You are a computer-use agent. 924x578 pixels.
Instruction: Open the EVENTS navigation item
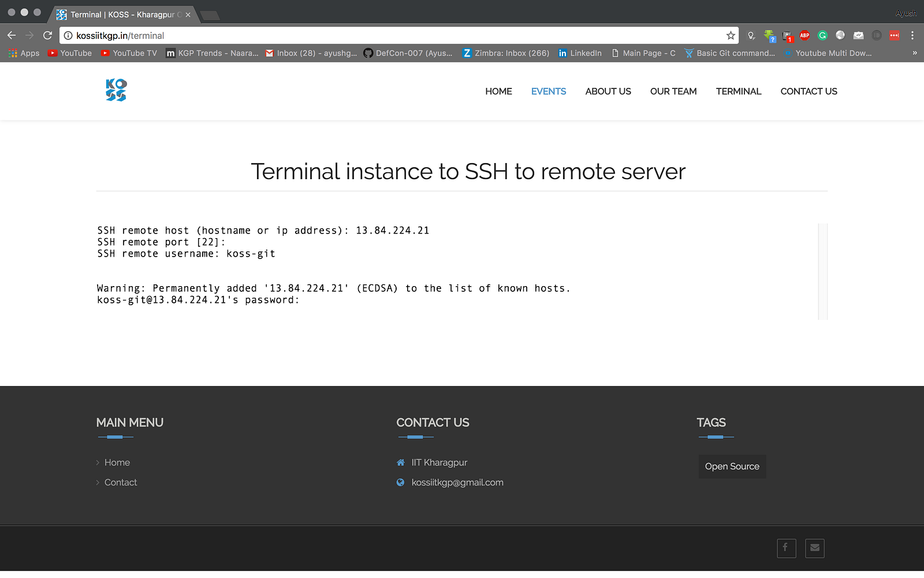coord(549,91)
